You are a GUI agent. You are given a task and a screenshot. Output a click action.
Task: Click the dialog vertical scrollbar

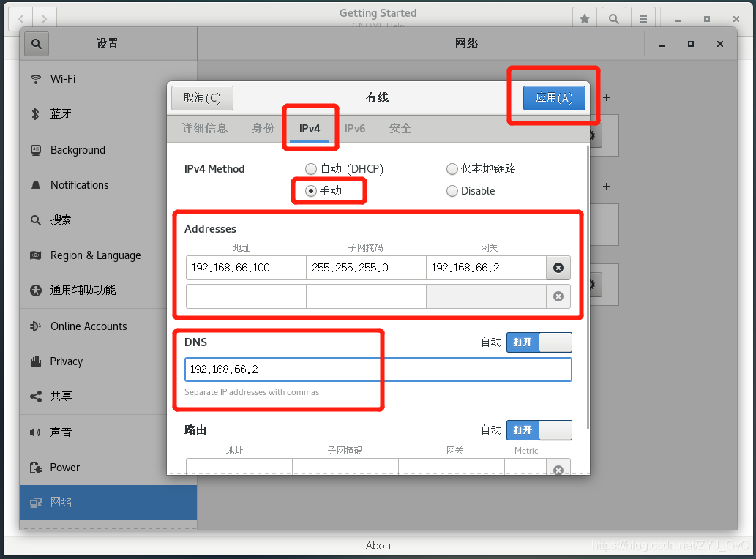pyautogui.click(x=588, y=287)
